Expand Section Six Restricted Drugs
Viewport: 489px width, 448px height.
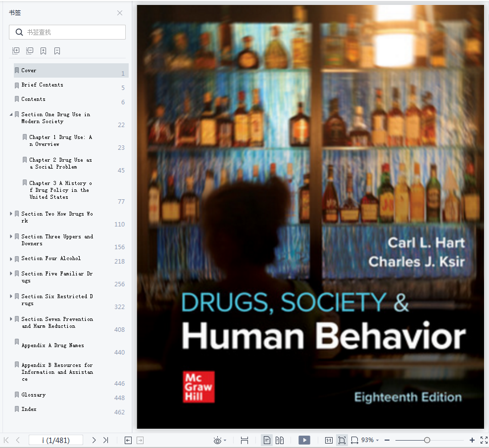[11, 296]
